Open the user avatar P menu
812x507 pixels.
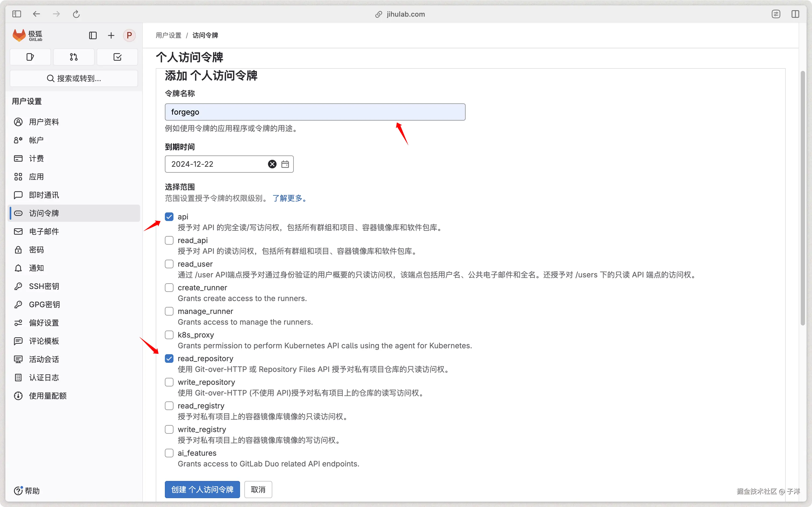[129, 35]
